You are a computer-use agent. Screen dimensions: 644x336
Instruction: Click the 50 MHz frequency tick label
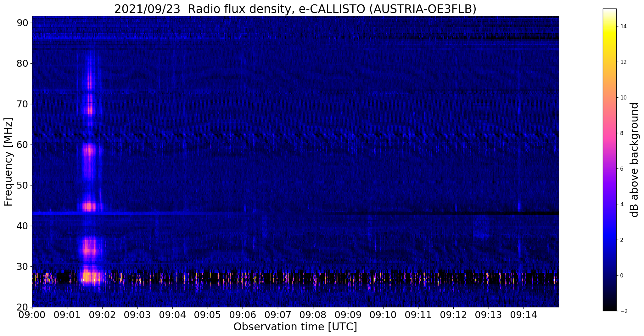(x=23, y=185)
